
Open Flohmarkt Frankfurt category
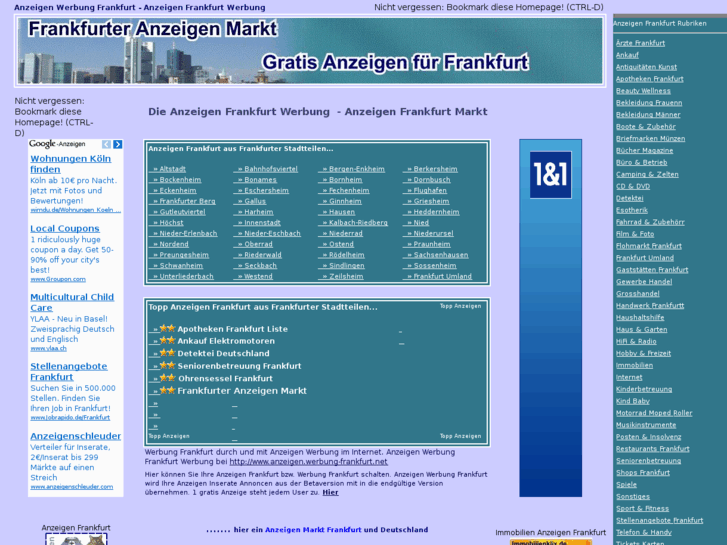pos(648,246)
